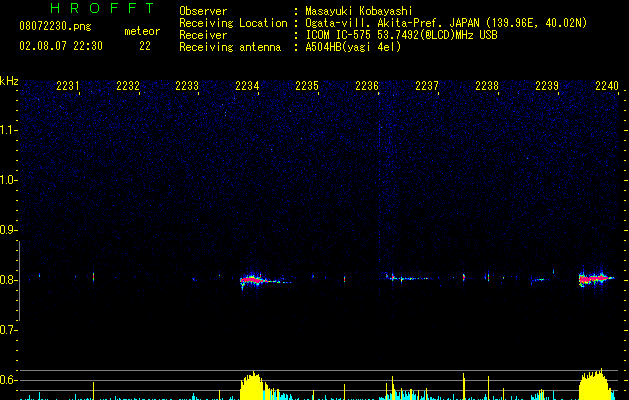The height and width of the screenshot is (400, 629).
Task: Click the strong meteor echo near 2240
Action: 596,278
